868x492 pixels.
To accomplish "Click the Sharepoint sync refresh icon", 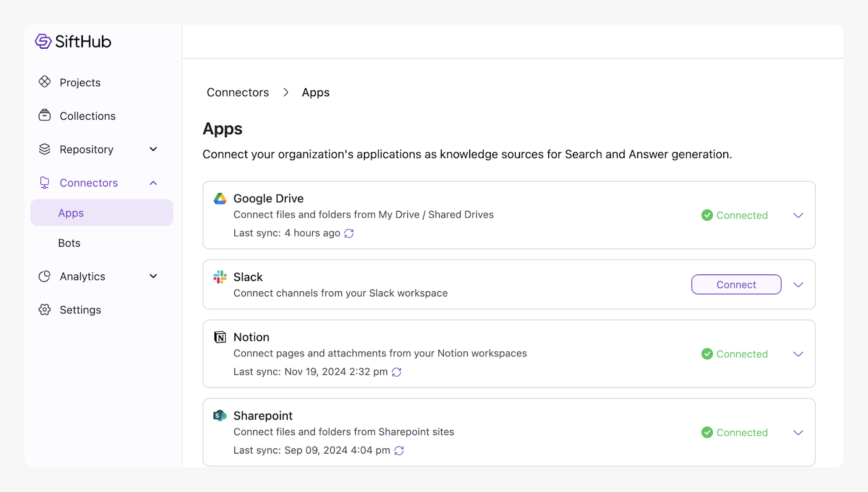I will click(399, 451).
